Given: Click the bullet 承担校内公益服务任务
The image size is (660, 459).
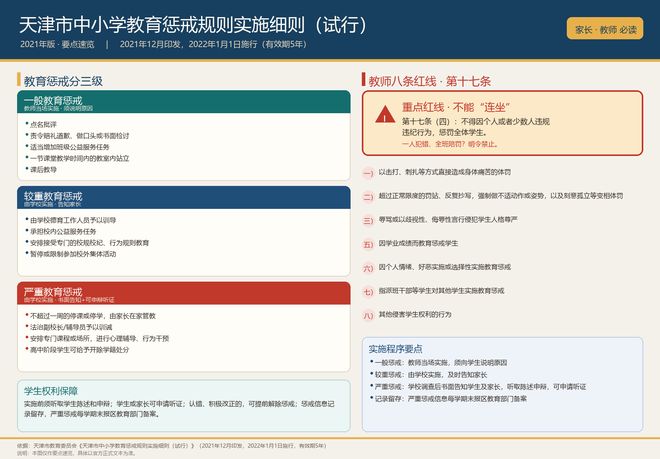Looking at the screenshot, I should pos(63,232).
